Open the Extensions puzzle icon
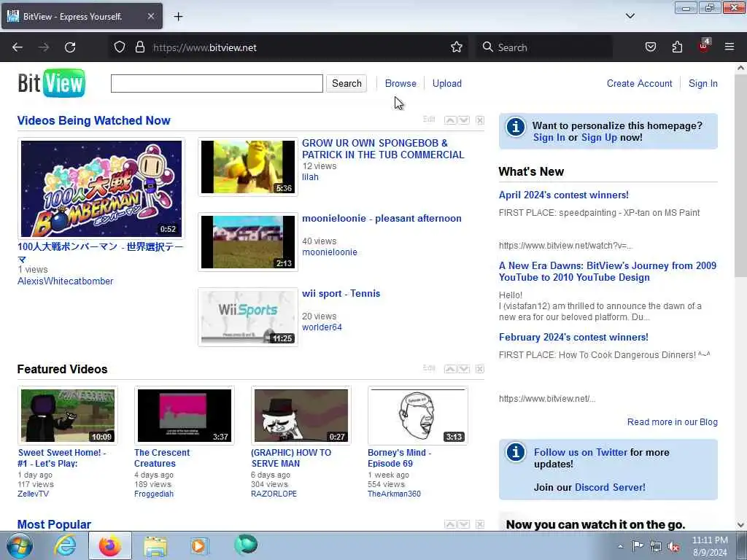This screenshot has height=560, width=747. [x=677, y=47]
